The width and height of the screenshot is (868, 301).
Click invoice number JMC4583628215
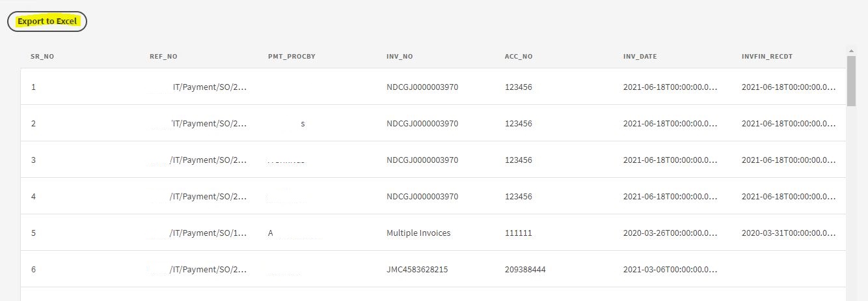(x=416, y=269)
